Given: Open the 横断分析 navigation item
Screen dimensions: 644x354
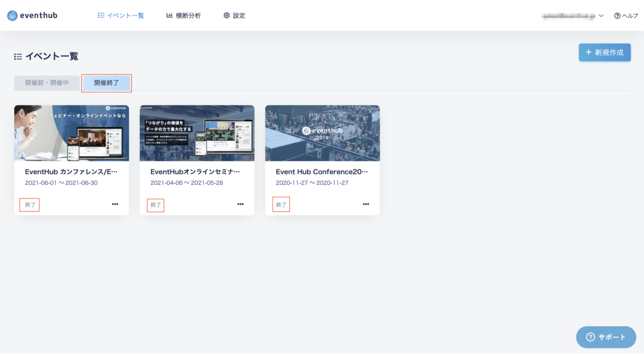Looking at the screenshot, I should pos(183,16).
